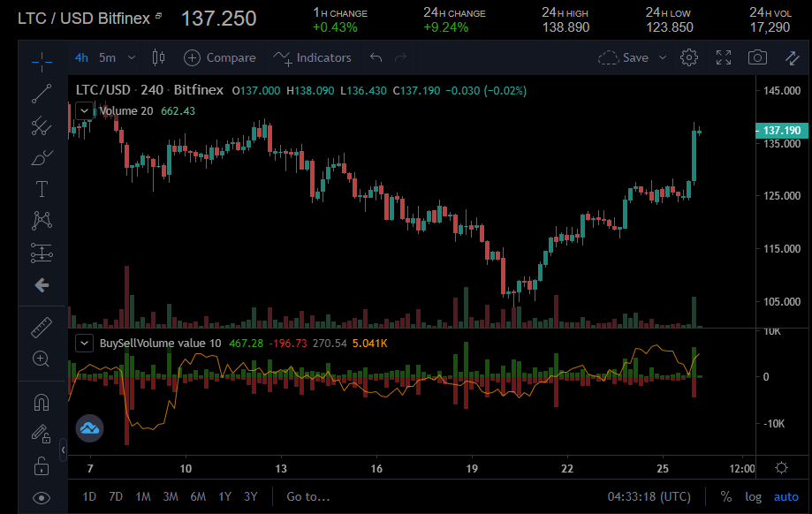Open the prediction and measurement tools

pyautogui.click(x=42, y=253)
